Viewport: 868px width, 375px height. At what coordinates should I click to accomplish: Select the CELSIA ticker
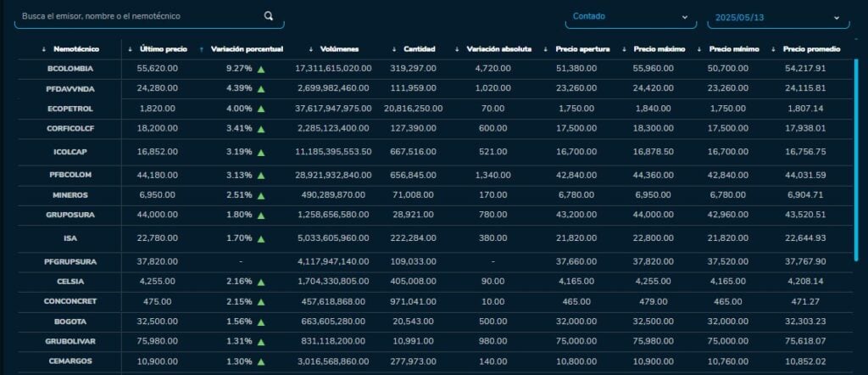pos(70,282)
